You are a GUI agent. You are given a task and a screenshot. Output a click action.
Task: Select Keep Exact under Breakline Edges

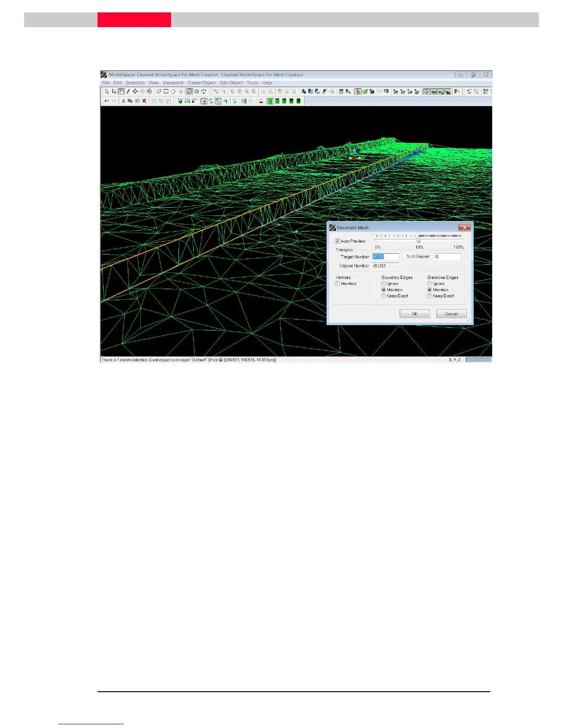[x=430, y=296]
